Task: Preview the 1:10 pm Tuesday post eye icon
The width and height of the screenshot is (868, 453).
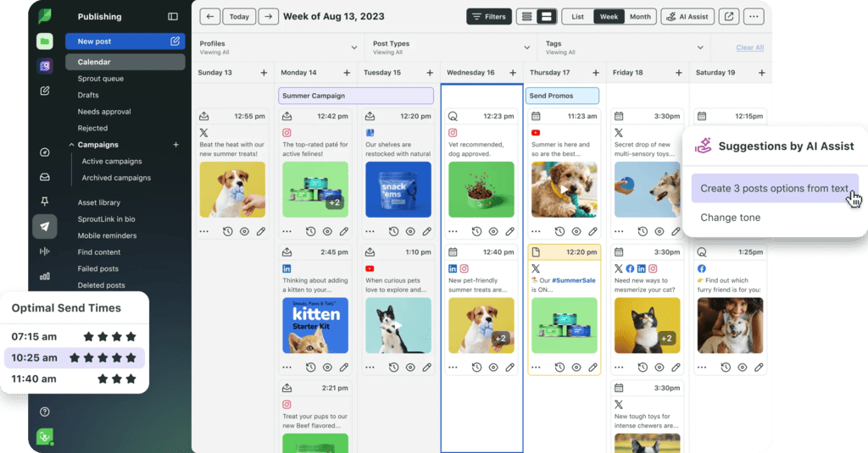Action: [410, 367]
